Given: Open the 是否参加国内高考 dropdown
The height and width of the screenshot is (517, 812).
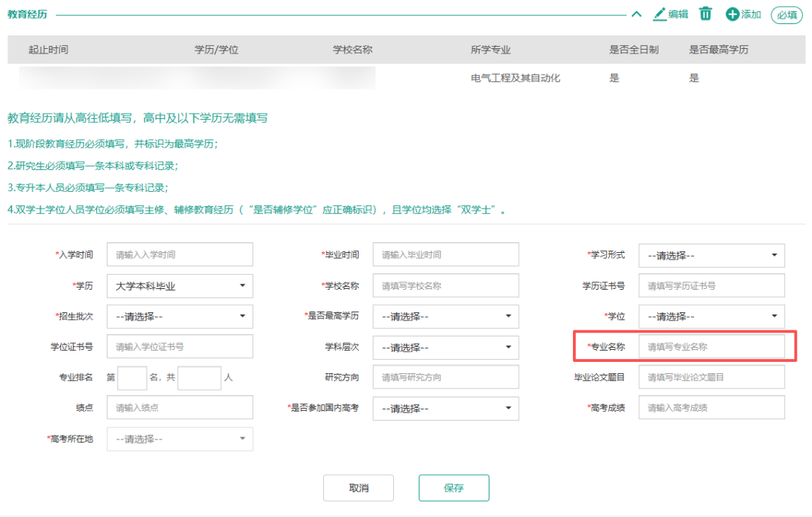Looking at the screenshot, I should (445, 409).
